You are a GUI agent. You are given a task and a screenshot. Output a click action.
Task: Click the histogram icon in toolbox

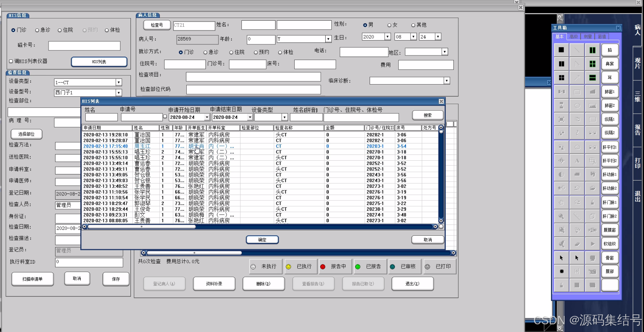point(592,106)
